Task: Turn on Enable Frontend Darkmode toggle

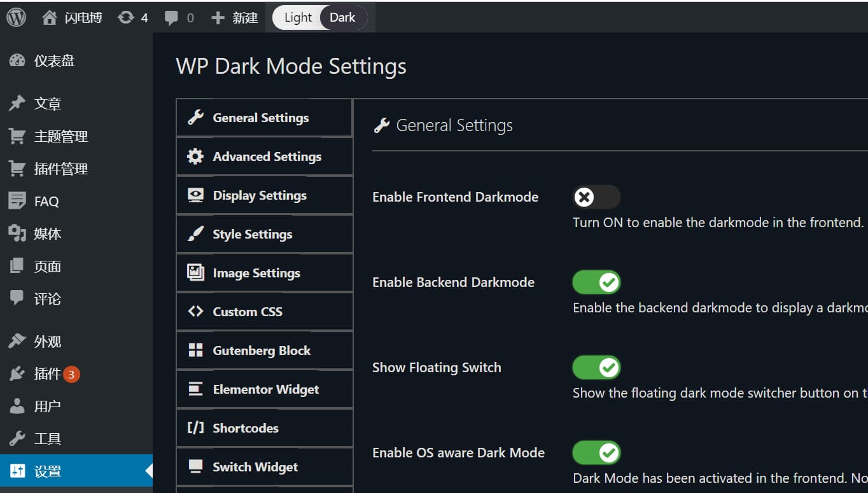Action: [596, 197]
